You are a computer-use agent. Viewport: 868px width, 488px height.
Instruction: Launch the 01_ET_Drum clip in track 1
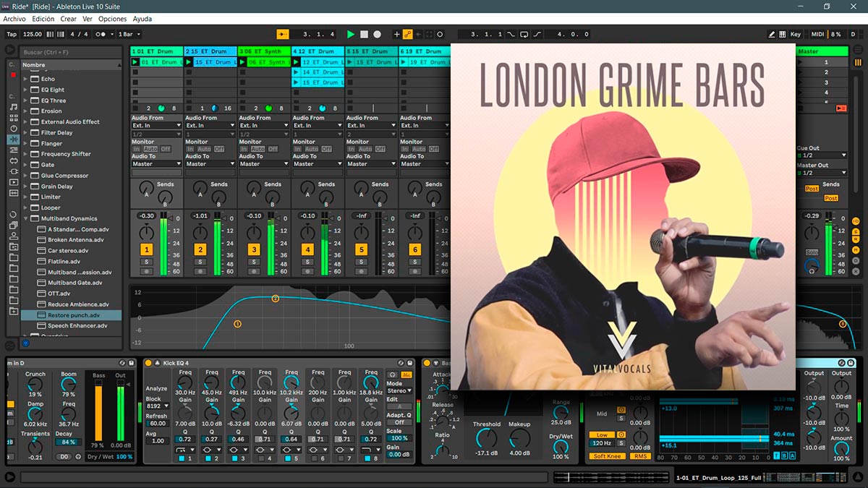click(x=135, y=62)
